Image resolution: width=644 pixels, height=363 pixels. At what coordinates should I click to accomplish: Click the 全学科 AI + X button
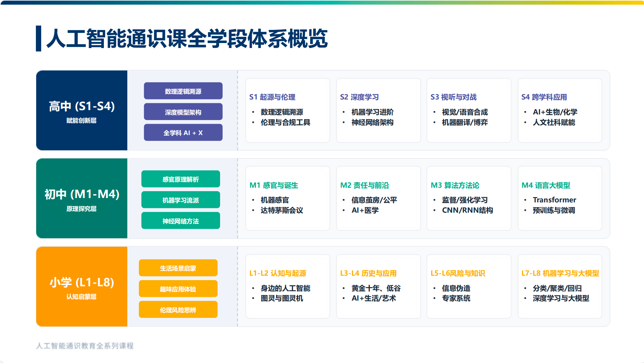[x=183, y=133]
